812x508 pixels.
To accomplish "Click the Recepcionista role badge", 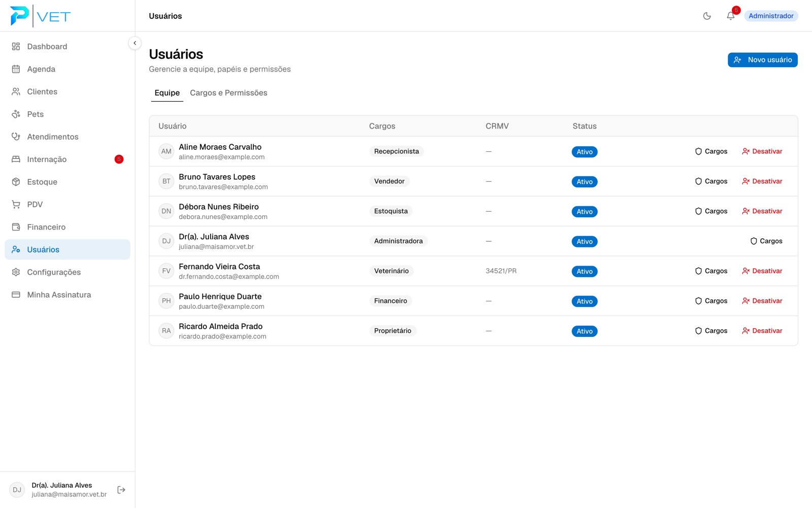I will click(x=396, y=151).
